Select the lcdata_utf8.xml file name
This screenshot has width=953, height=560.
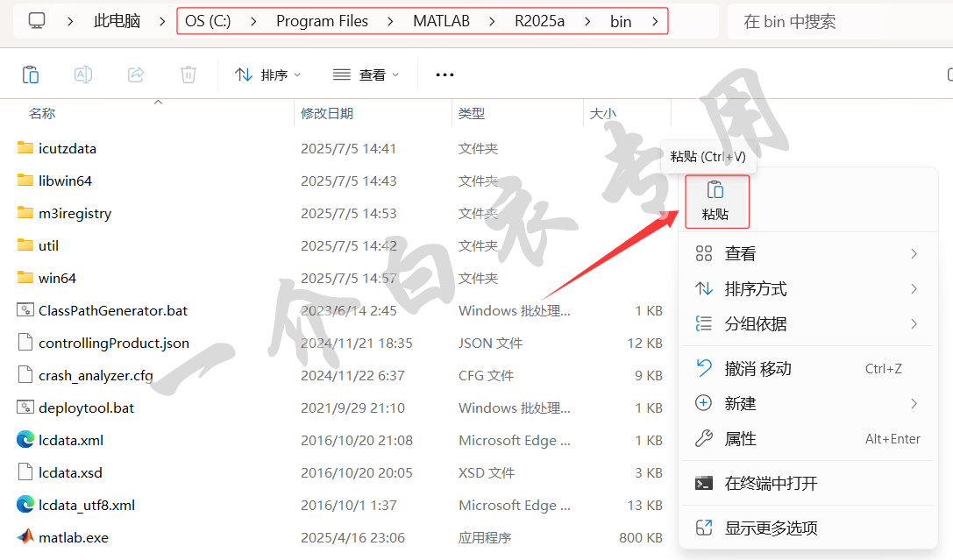click(86, 506)
